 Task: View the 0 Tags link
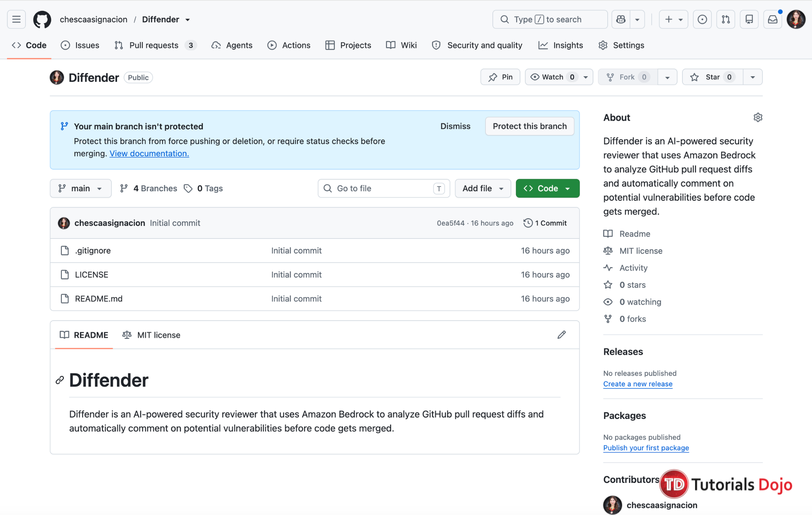[203, 188]
